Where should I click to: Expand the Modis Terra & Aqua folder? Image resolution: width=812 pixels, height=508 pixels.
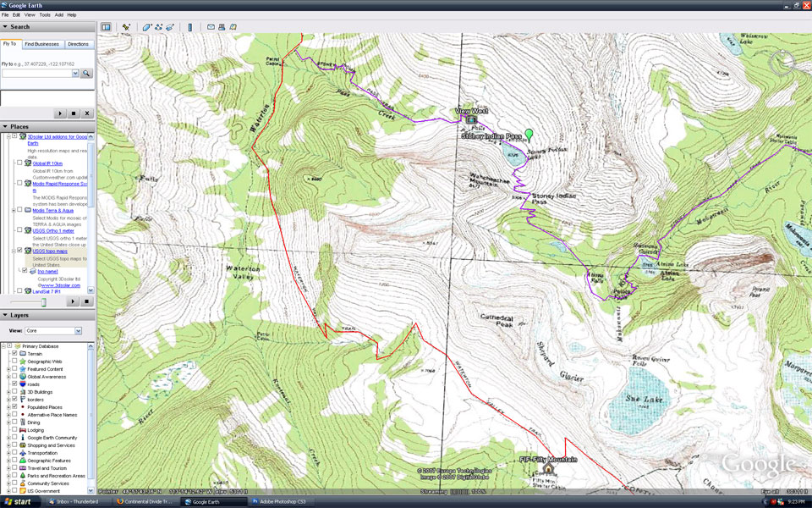pos(14,211)
